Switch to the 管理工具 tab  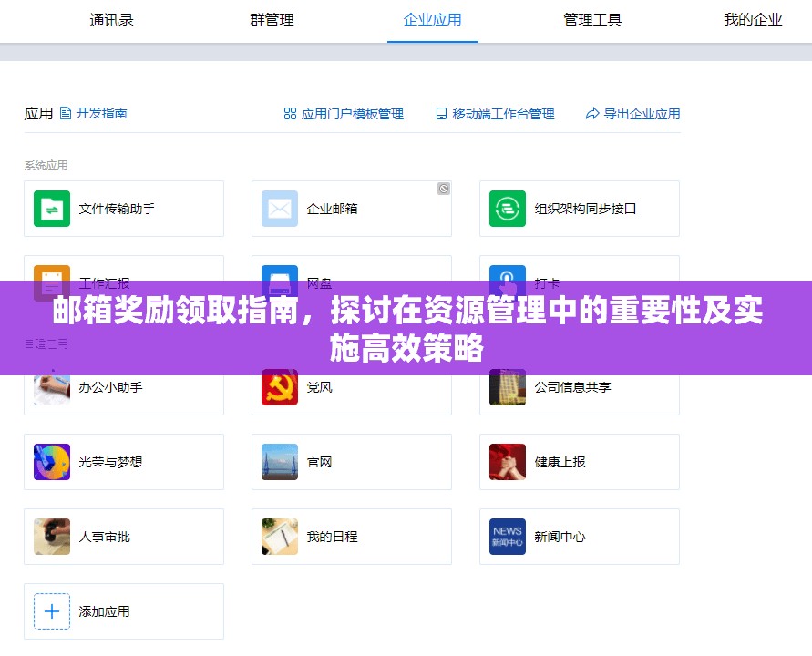click(592, 20)
